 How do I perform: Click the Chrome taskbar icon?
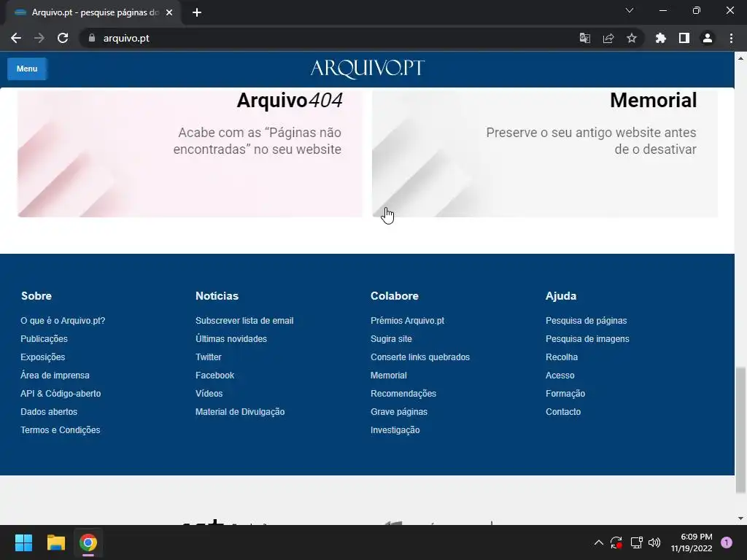point(88,542)
